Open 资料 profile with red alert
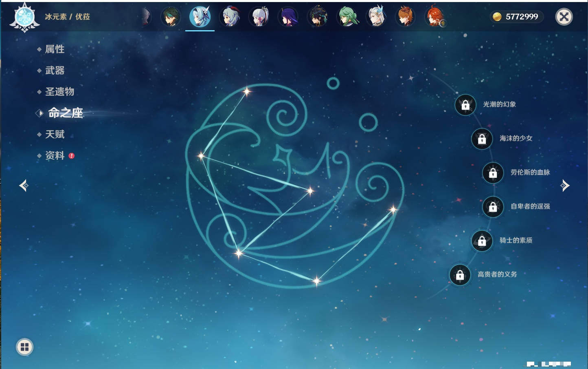This screenshot has width=588, height=369. (55, 155)
